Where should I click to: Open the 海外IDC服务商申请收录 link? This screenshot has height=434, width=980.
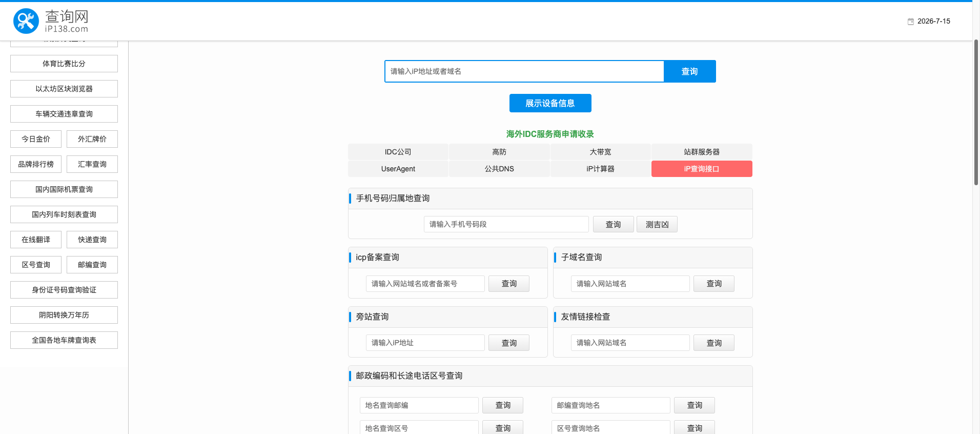click(x=550, y=134)
